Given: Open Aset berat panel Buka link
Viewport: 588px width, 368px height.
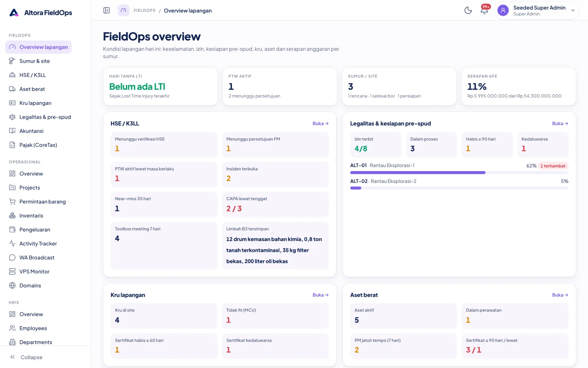Looking at the screenshot, I should [x=560, y=295].
